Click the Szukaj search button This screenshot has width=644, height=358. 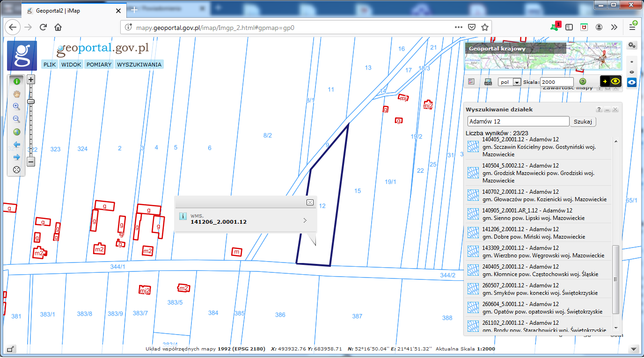click(583, 122)
